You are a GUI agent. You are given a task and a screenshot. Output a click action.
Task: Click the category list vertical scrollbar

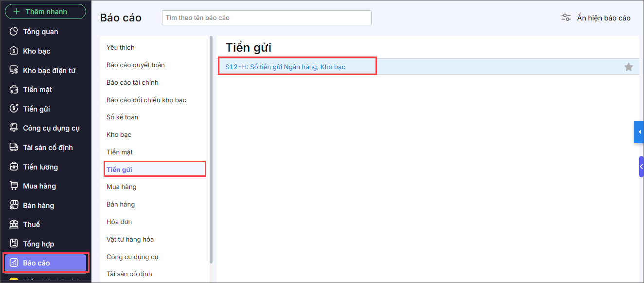pos(211,146)
